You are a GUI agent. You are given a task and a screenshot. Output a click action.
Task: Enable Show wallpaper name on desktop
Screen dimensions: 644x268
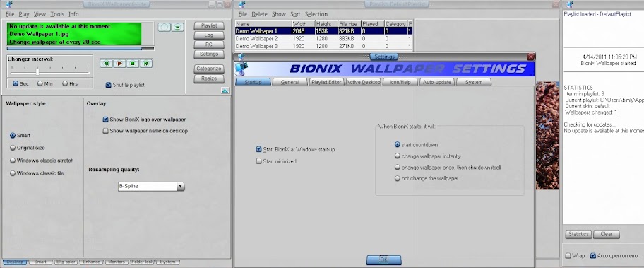[x=105, y=131]
